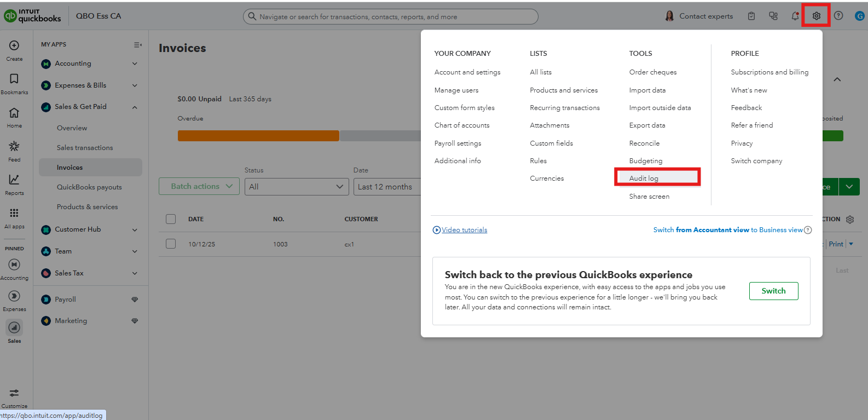Select Switch company
The width and height of the screenshot is (868, 420).
pyautogui.click(x=756, y=161)
